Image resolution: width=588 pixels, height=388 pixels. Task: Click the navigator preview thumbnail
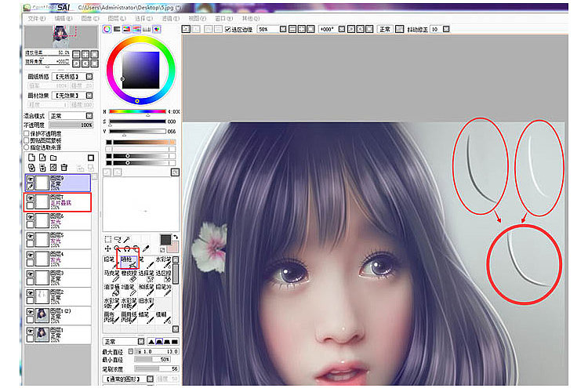coord(61,36)
